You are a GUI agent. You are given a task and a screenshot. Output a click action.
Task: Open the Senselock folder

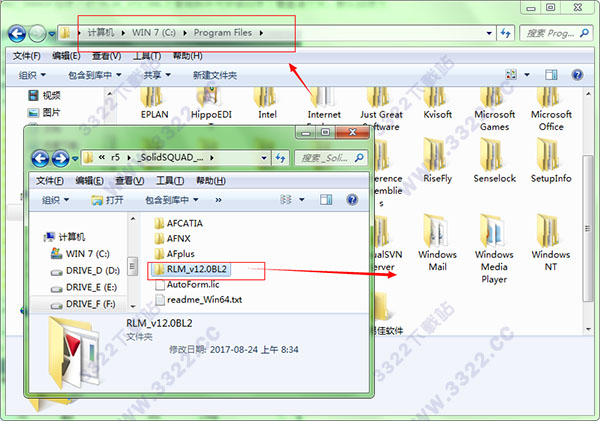coord(494,161)
